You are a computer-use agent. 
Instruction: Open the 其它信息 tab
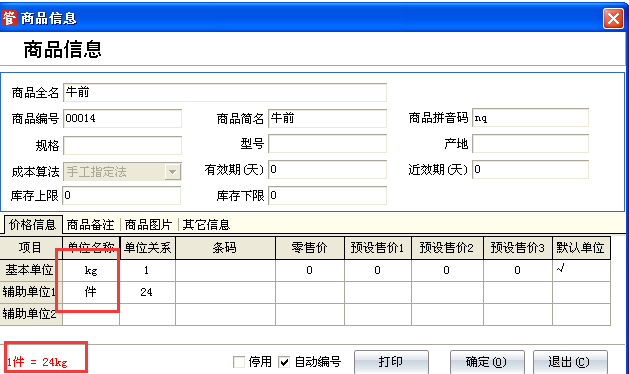click(206, 225)
